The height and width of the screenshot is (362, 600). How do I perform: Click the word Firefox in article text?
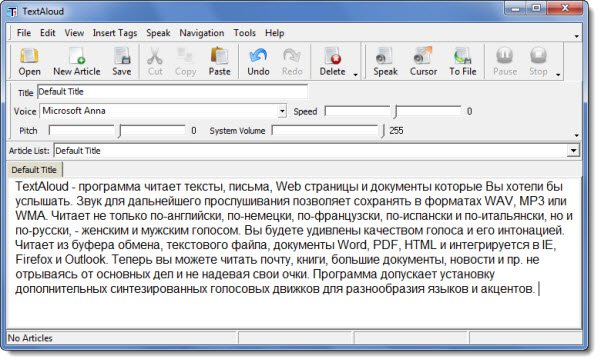click(x=34, y=259)
